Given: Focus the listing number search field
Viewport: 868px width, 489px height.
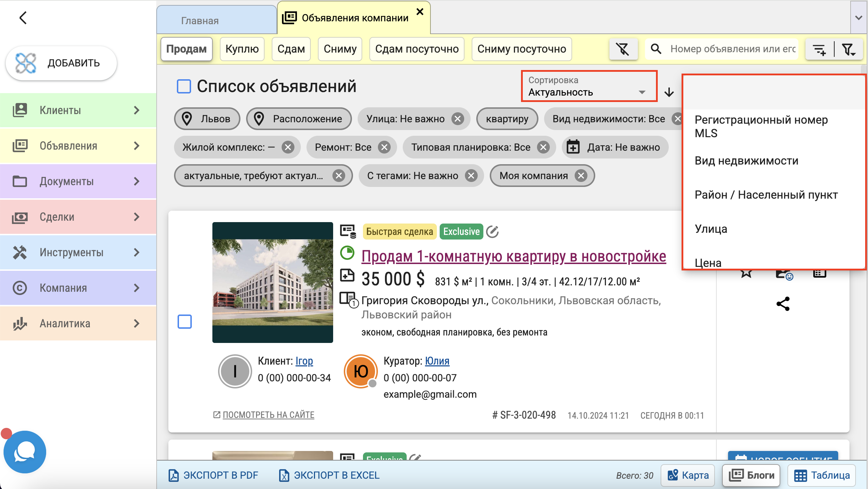Looking at the screenshot, I should [x=732, y=49].
